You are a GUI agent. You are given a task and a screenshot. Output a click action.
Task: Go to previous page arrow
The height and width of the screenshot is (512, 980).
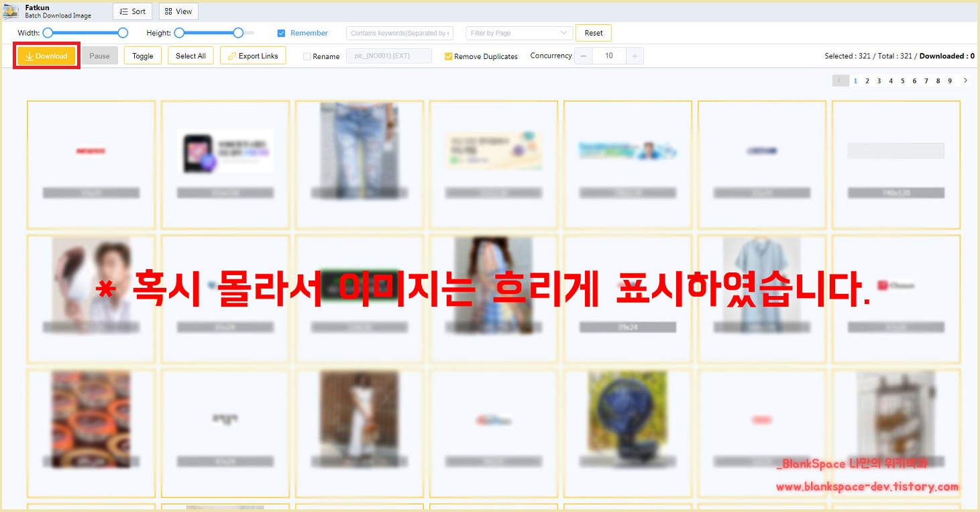coord(840,81)
